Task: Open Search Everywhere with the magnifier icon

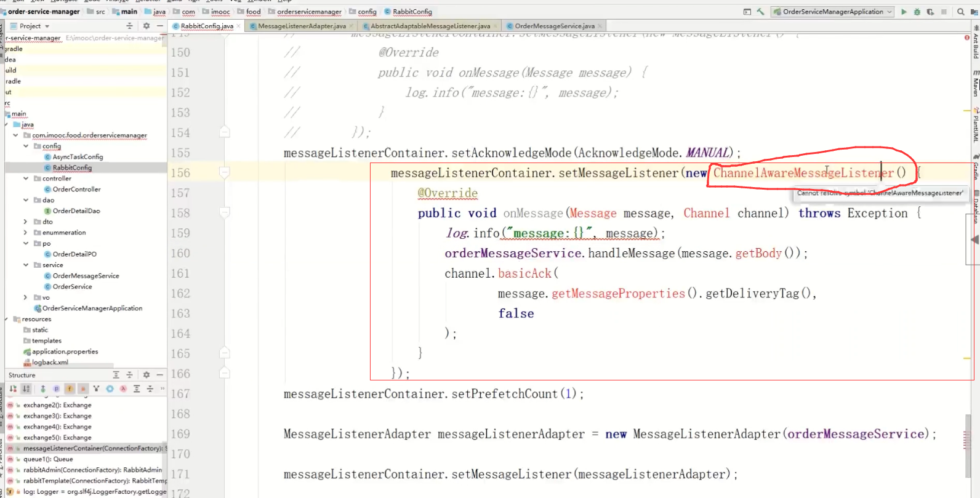Action: (961, 12)
